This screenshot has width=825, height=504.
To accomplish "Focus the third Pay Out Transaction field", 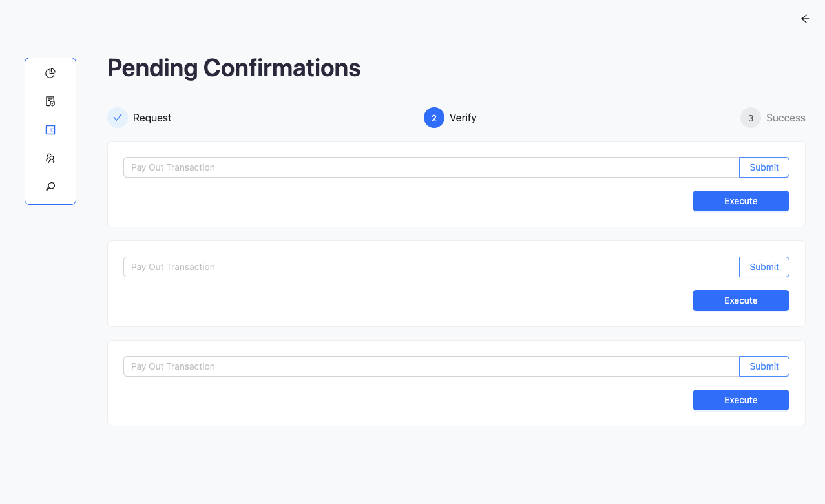I will [431, 366].
